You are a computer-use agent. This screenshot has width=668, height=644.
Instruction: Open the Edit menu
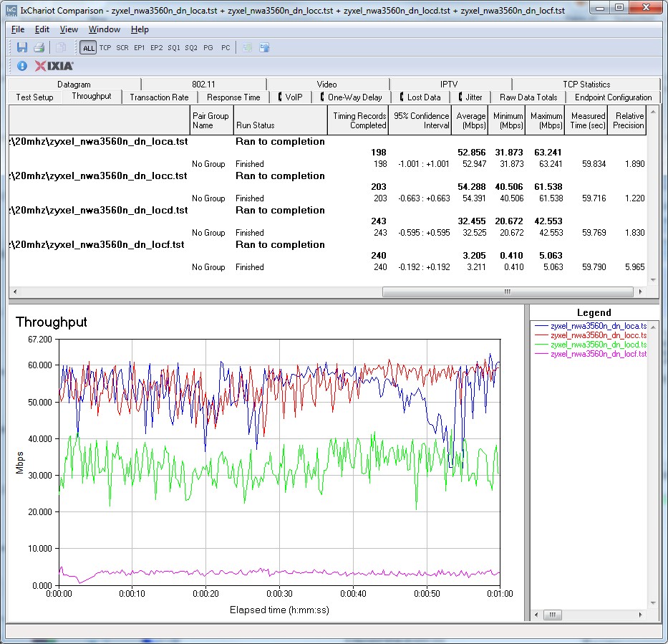click(x=42, y=29)
